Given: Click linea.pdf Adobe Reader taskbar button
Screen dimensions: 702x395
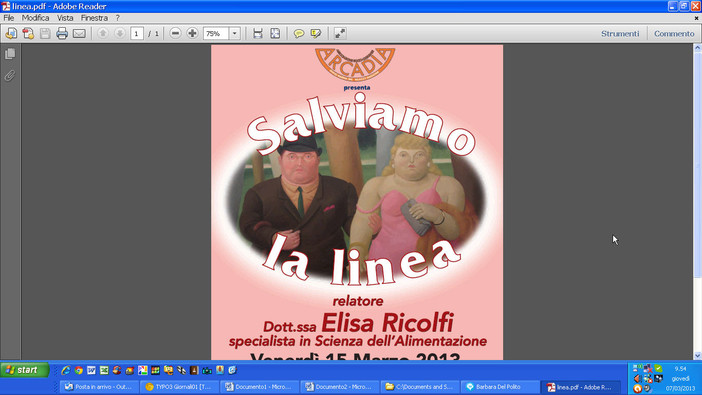Looking at the screenshot, I should [x=580, y=387].
